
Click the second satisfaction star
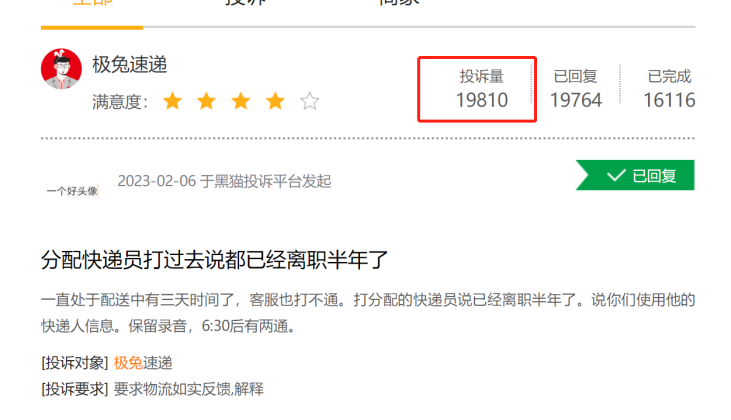(x=207, y=101)
